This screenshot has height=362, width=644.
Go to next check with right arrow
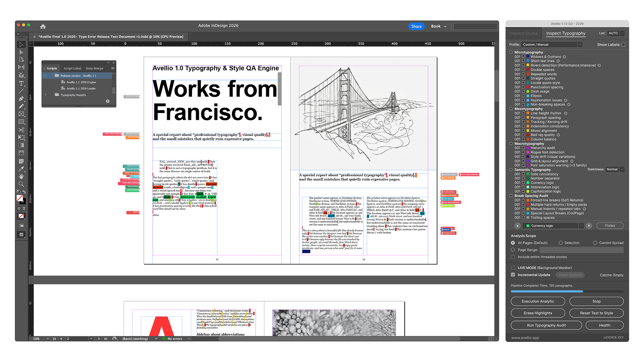tap(589, 226)
